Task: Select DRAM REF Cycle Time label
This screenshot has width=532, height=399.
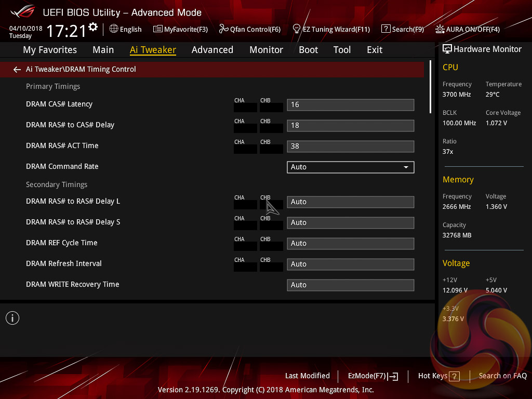Action: 61,243
